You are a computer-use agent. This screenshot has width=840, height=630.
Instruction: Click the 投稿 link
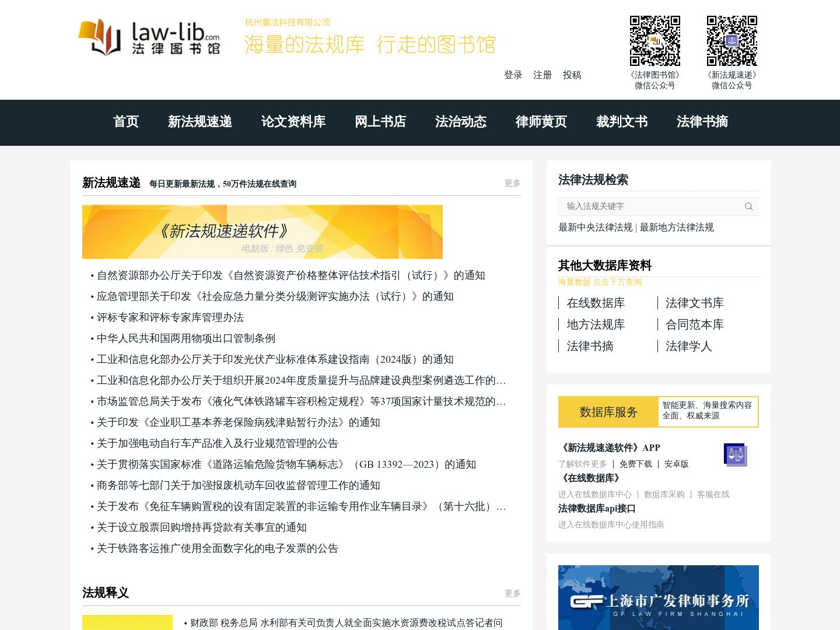[x=572, y=75]
